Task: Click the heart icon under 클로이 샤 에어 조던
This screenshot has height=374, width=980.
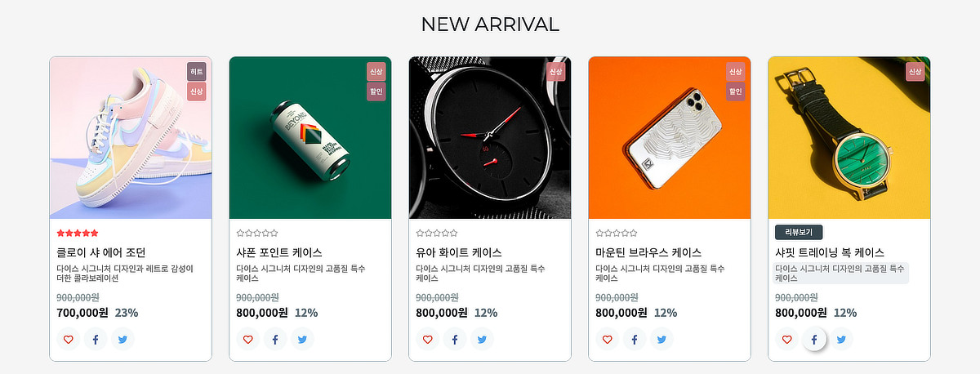Action: (x=69, y=340)
